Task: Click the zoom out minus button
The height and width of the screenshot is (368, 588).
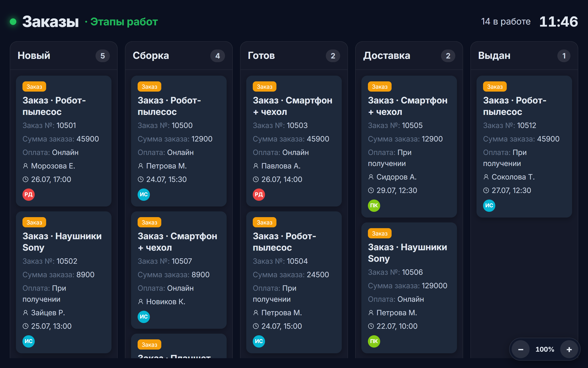Action: (520, 350)
